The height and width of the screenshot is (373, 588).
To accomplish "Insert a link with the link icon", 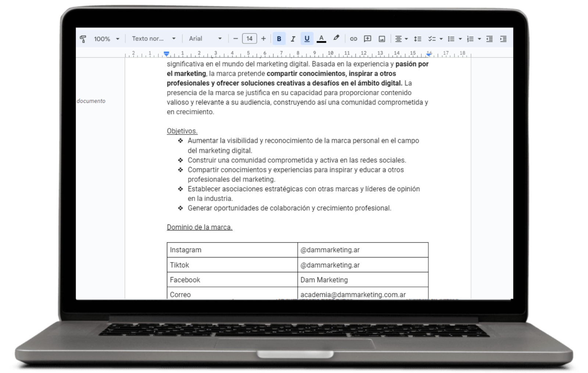I will pyautogui.click(x=354, y=39).
